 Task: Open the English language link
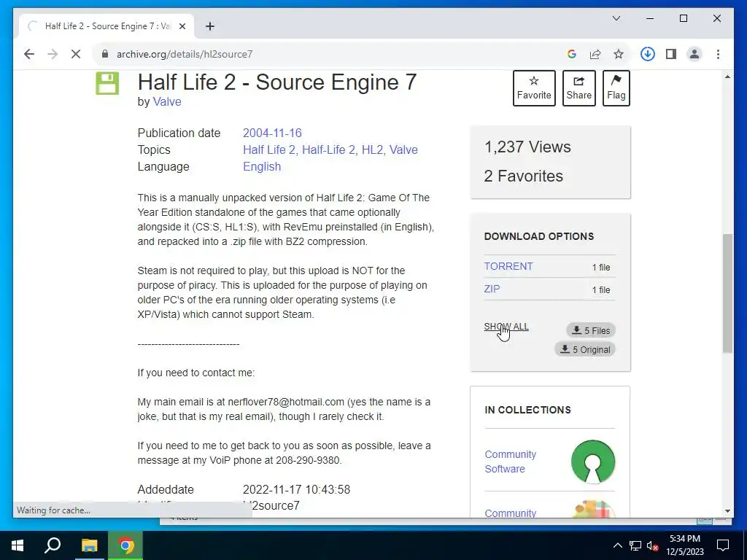262,166
